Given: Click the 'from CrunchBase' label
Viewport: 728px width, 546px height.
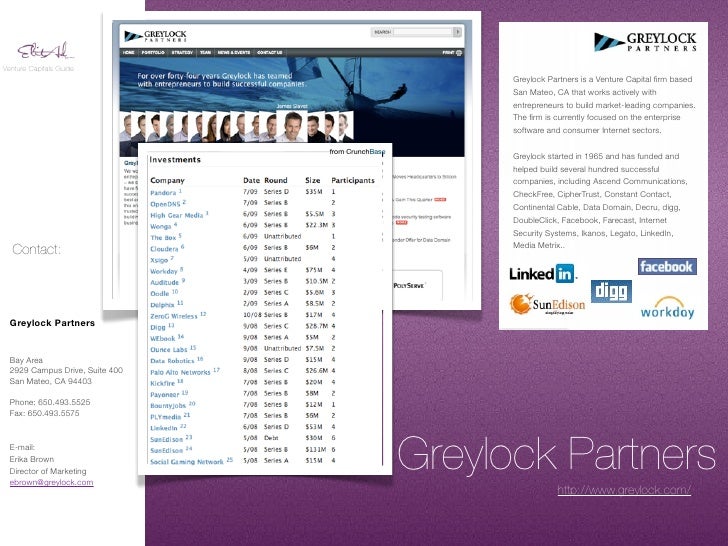Looking at the screenshot, I should (x=357, y=151).
